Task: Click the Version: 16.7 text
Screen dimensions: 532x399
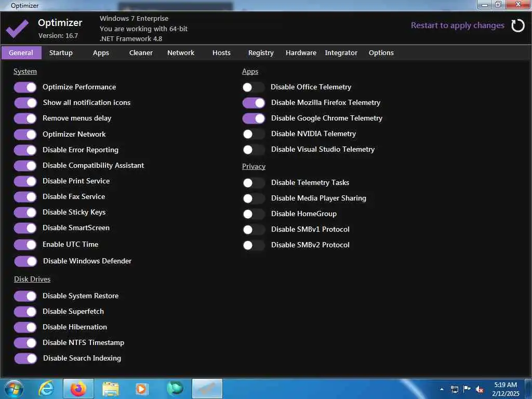Action: pos(58,36)
